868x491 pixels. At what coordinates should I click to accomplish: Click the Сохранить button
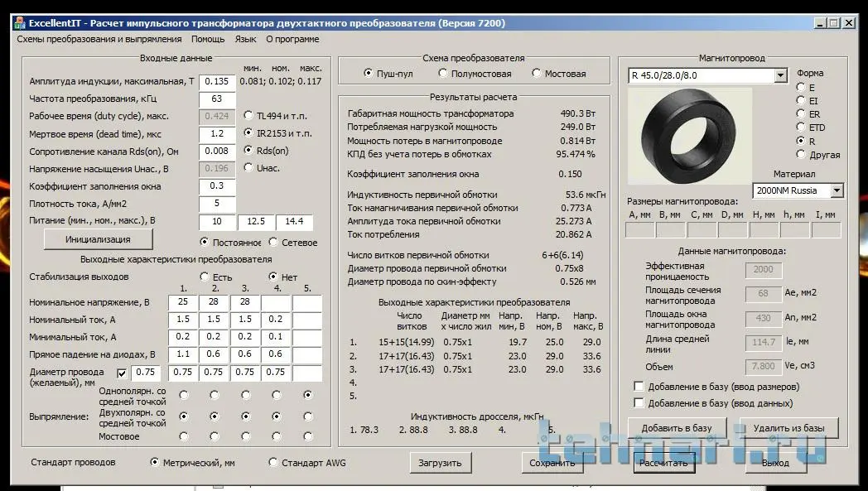552,463
